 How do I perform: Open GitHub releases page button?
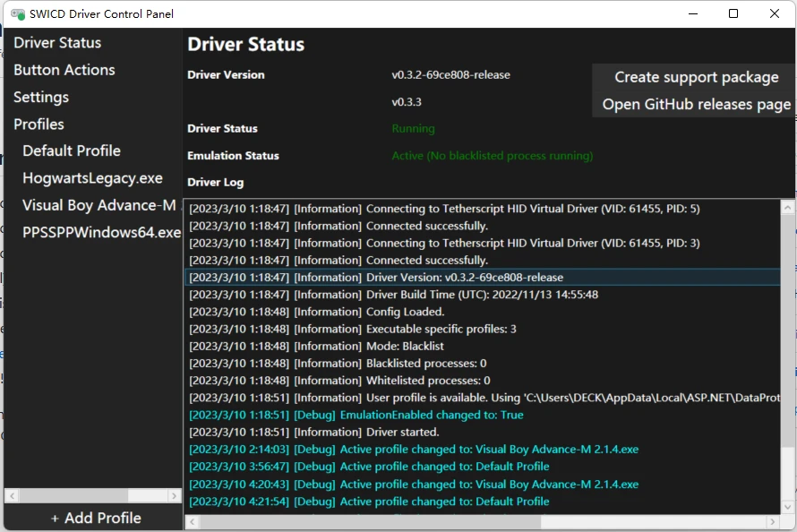(696, 104)
